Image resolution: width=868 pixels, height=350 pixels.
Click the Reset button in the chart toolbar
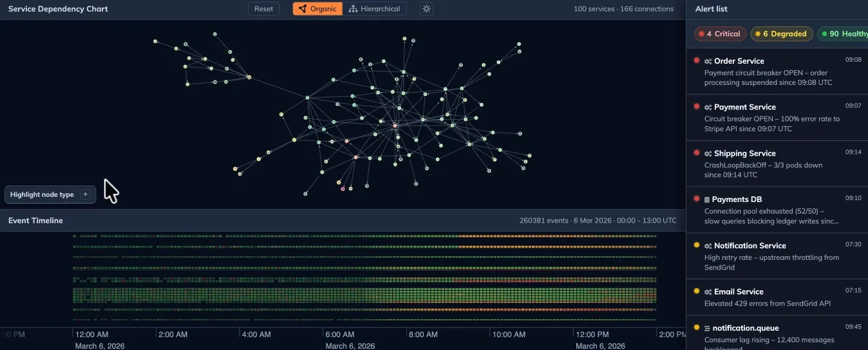(263, 9)
